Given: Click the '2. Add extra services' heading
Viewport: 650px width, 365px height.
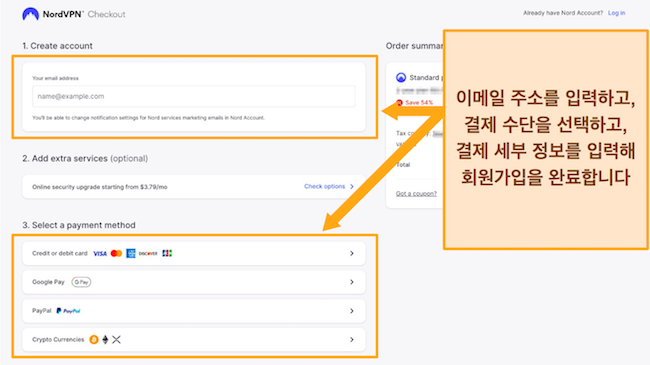Looking at the screenshot, I should tap(85, 158).
